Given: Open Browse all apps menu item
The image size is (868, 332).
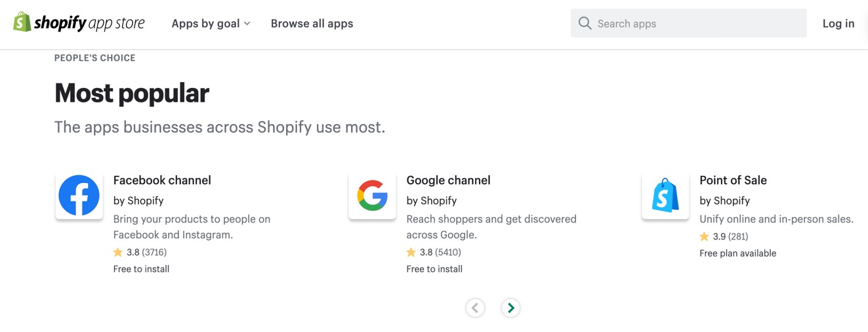Looking at the screenshot, I should coord(312,24).
